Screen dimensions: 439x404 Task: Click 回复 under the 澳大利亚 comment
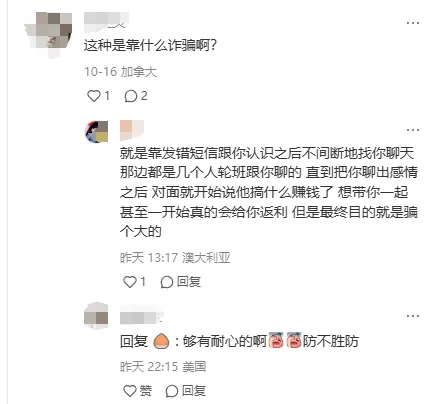(180, 282)
